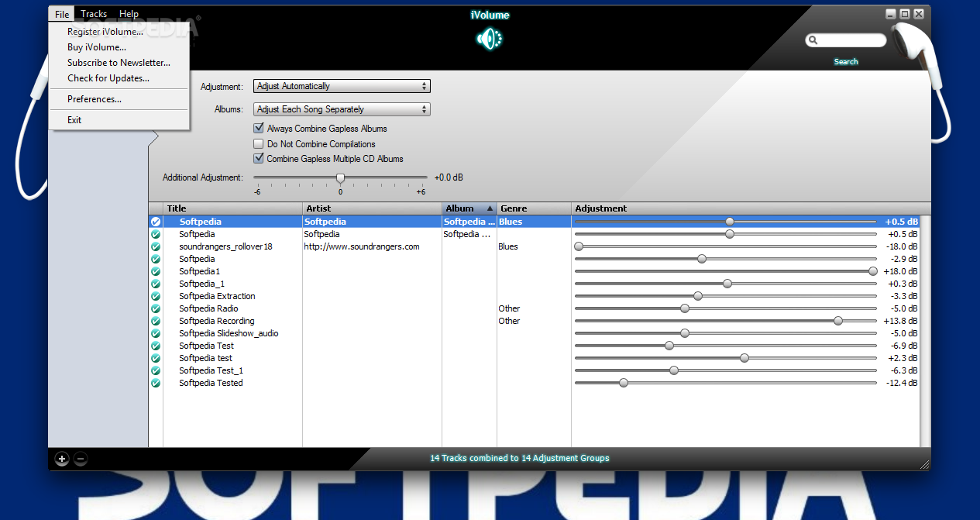
Task: Click check icon of soundrangers_rollover18 row
Action: coord(156,246)
